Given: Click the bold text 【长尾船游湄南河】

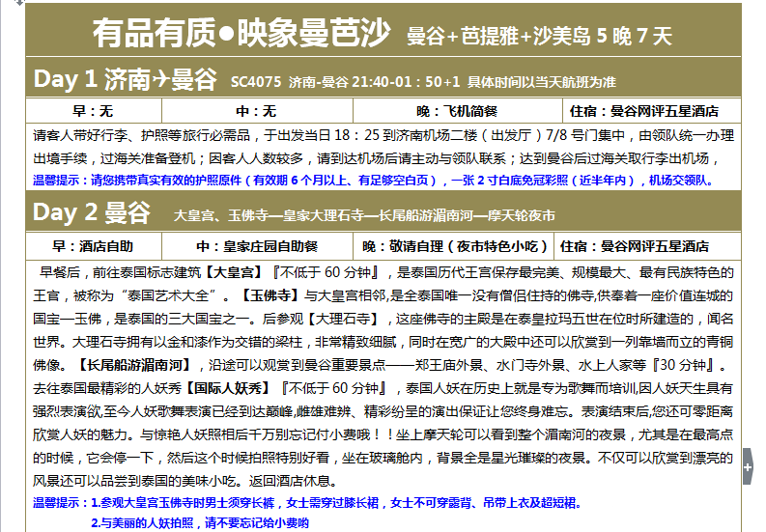Looking at the screenshot, I should point(135,366).
